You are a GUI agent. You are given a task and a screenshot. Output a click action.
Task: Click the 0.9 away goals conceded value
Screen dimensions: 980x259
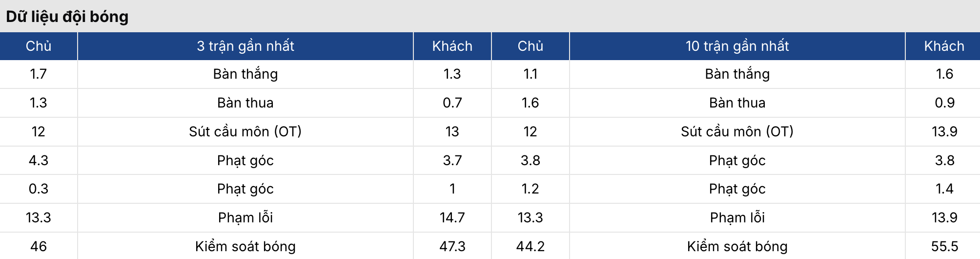click(944, 103)
